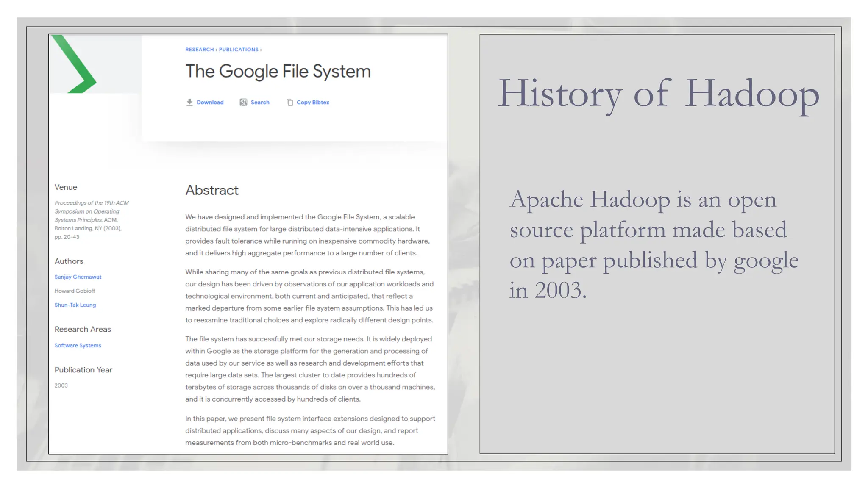Click the Abstract heading

212,190
